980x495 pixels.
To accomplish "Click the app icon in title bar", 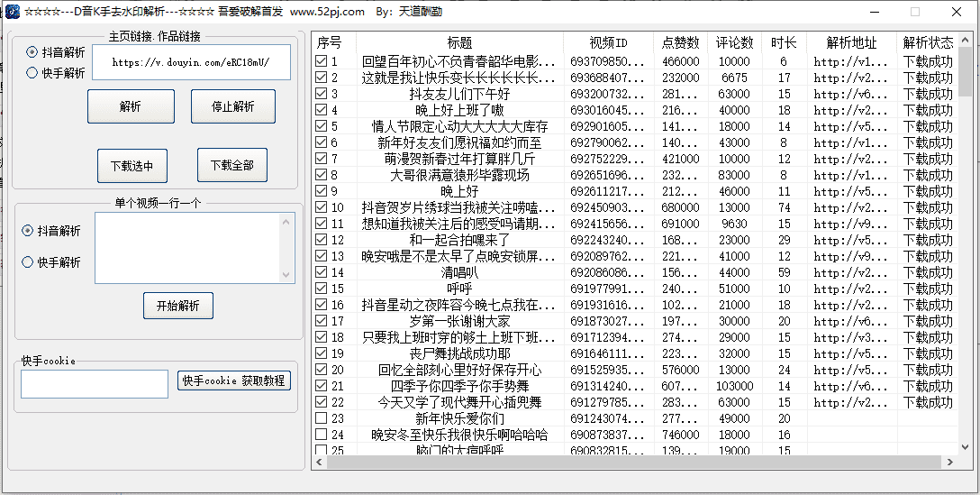I will pos(12,11).
